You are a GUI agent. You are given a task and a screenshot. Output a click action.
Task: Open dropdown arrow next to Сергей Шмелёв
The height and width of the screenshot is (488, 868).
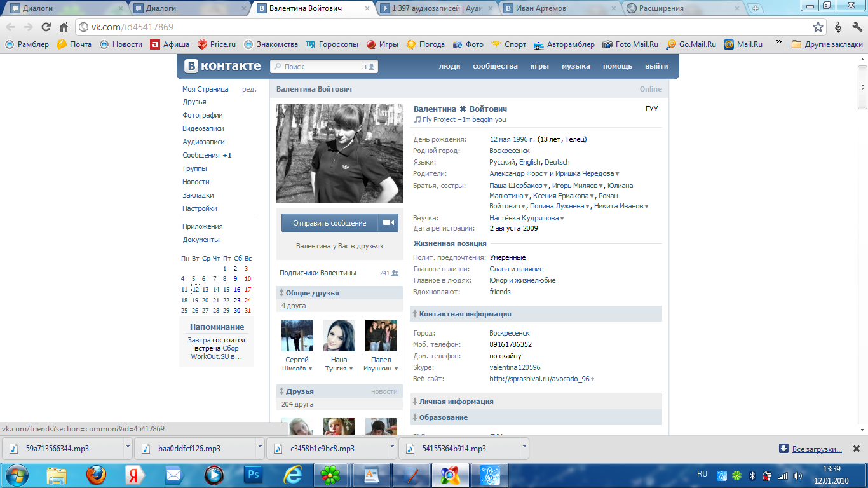pyautogui.click(x=311, y=369)
